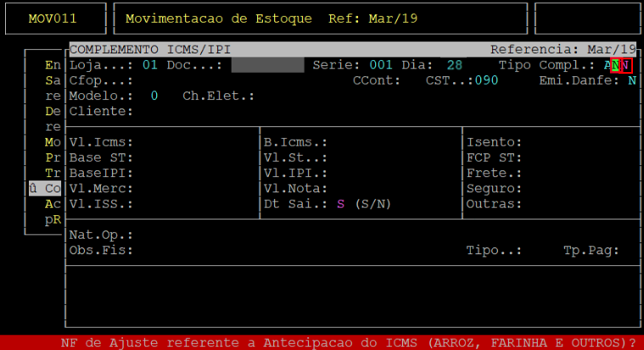644x350 pixels.
Task: Click the COMPLEMENTO ICMS/IPI title bar
Action: (352, 50)
